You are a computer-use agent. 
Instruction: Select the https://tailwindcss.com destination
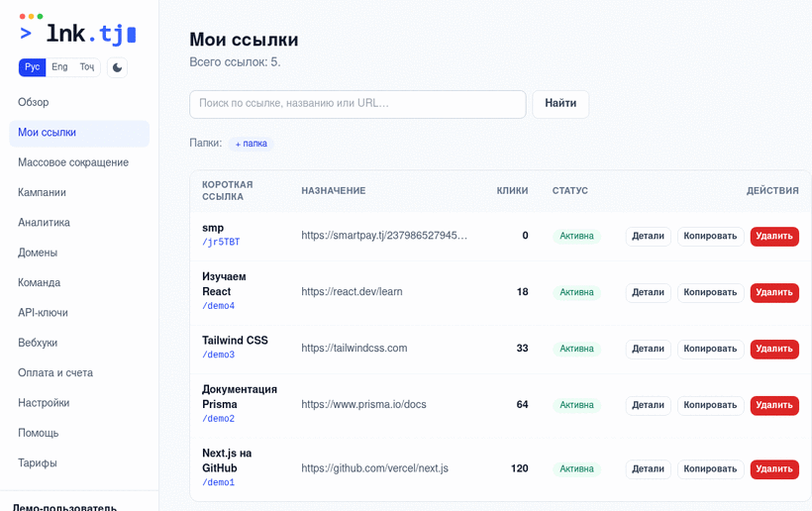355,349
